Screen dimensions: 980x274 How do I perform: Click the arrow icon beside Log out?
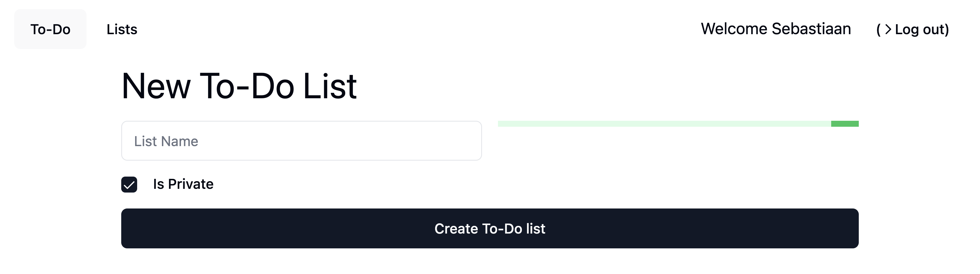(x=888, y=29)
